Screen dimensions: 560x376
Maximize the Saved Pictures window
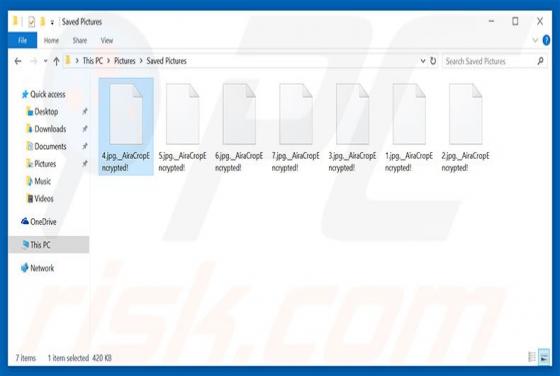click(x=515, y=21)
